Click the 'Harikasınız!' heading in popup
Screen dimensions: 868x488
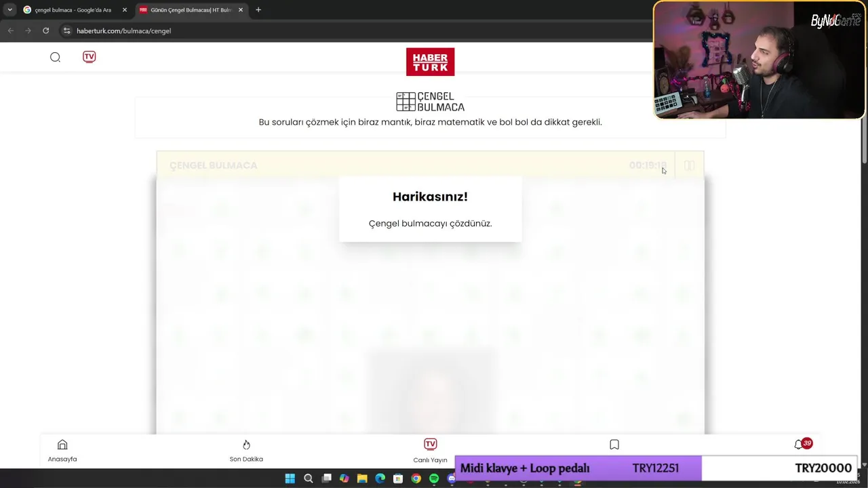click(430, 197)
